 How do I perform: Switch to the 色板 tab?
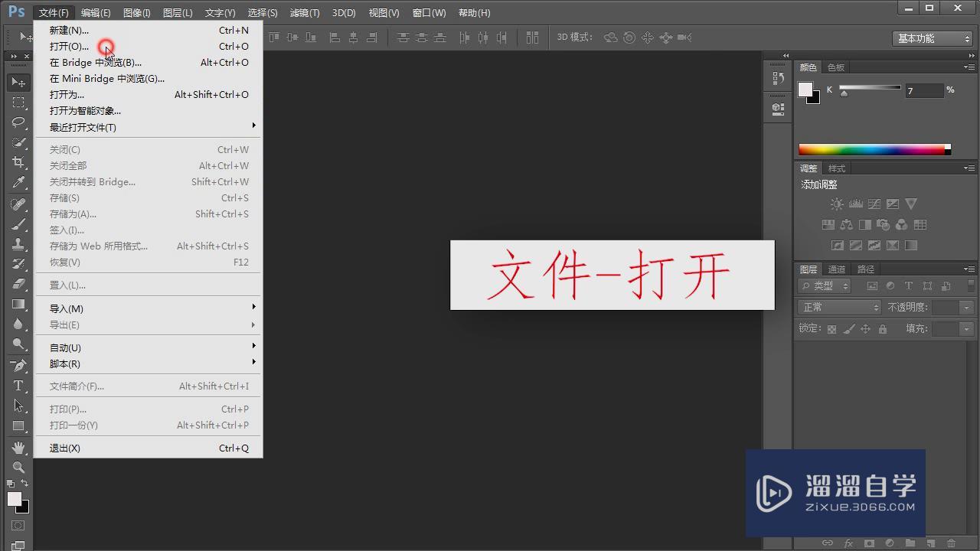836,67
